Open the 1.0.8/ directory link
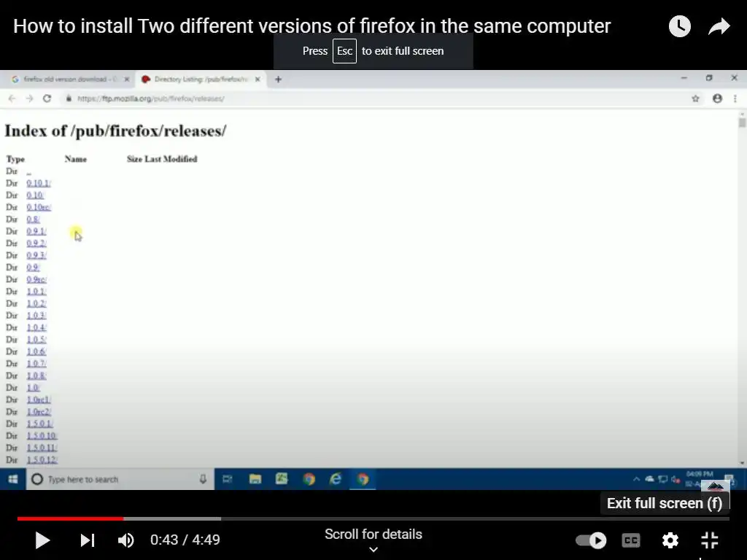 click(x=36, y=376)
